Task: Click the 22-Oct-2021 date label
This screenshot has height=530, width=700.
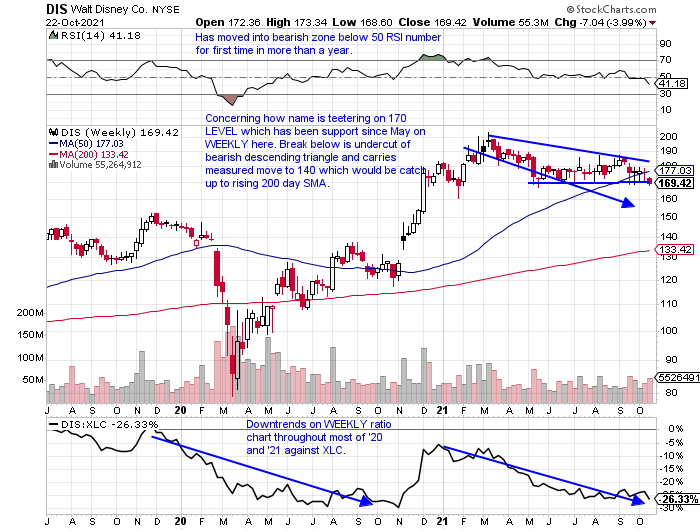Action: coord(75,22)
